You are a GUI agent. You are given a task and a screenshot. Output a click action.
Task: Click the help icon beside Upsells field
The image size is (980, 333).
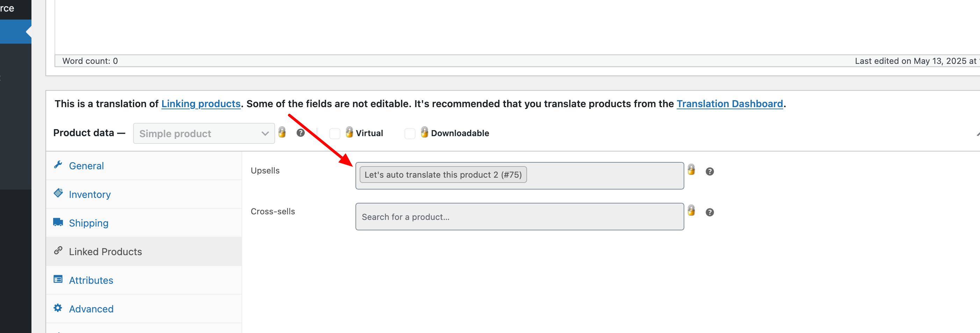709,171
